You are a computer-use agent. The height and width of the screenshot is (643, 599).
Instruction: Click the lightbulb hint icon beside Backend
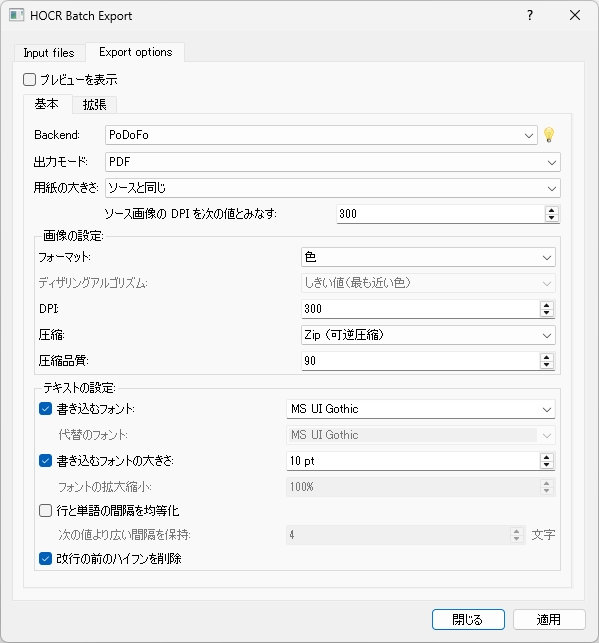point(549,135)
